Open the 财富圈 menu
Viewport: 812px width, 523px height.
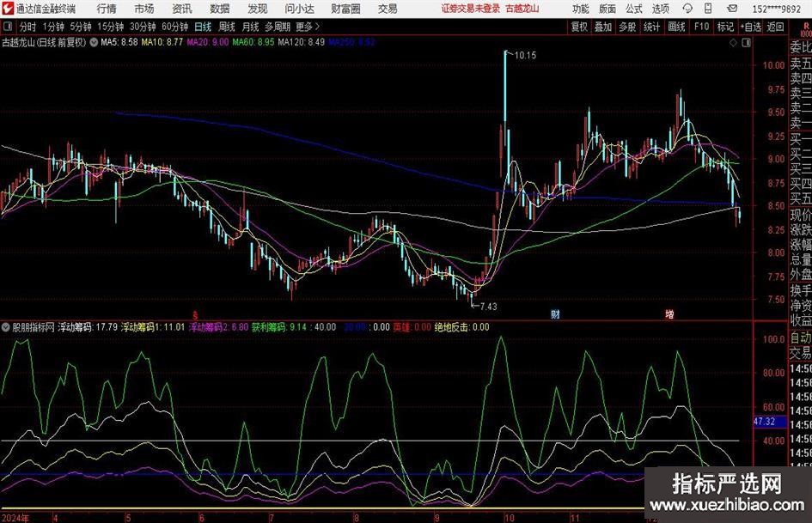click(x=345, y=9)
